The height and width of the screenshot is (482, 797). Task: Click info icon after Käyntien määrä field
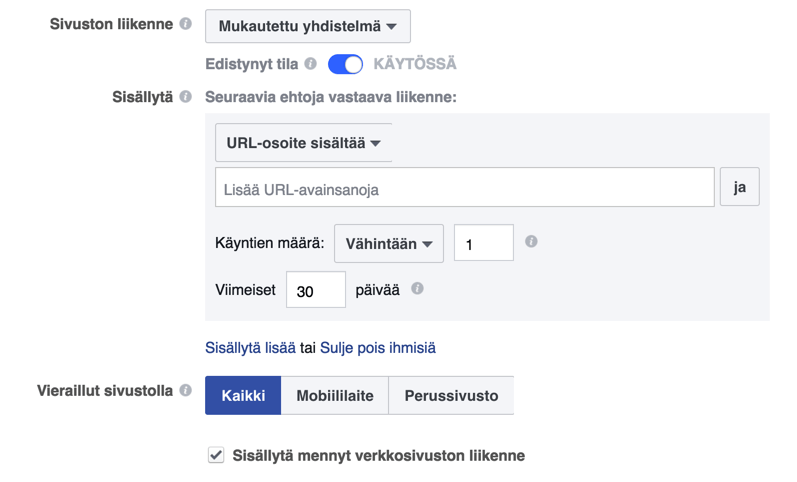pyautogui.click(x=531, y=242)
